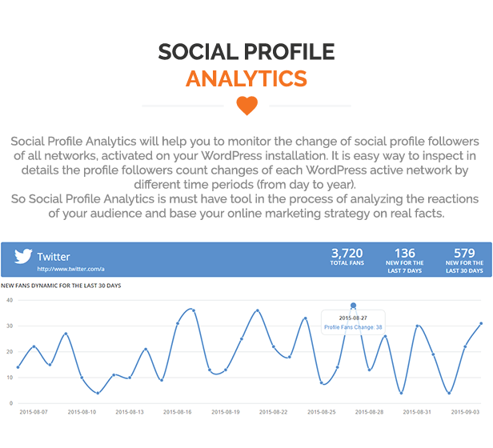Click the Twitter network title
Viewport: 493px width, 448px height.
tap(54, 257)
